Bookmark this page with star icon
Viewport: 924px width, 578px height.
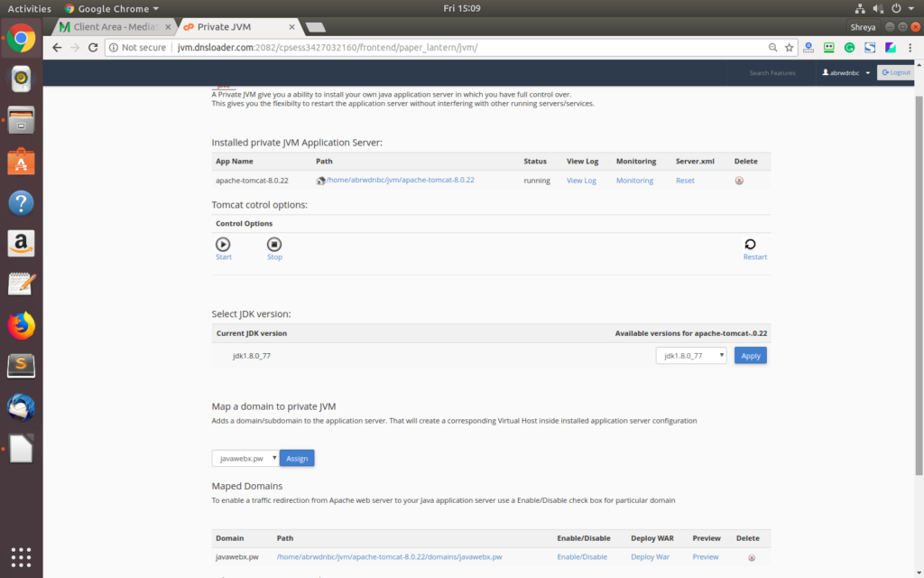tap(789, 47)
